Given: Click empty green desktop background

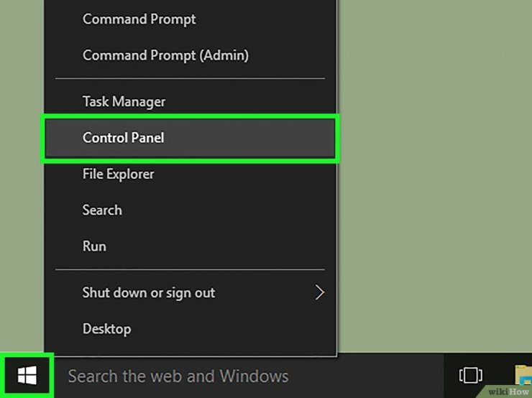Looking at the screenshot, I should click(x=431, y=180).
